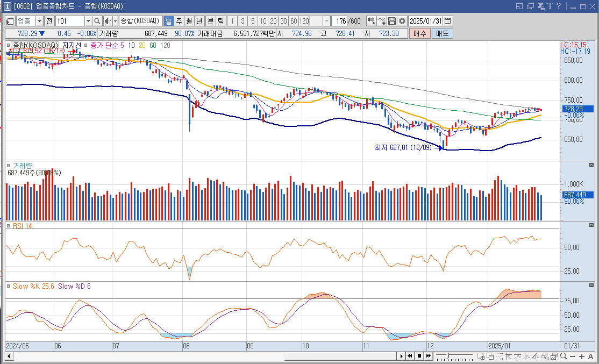Click the stop playback square button
Screen dimensions: 599x364
click(x=419, y=356)
